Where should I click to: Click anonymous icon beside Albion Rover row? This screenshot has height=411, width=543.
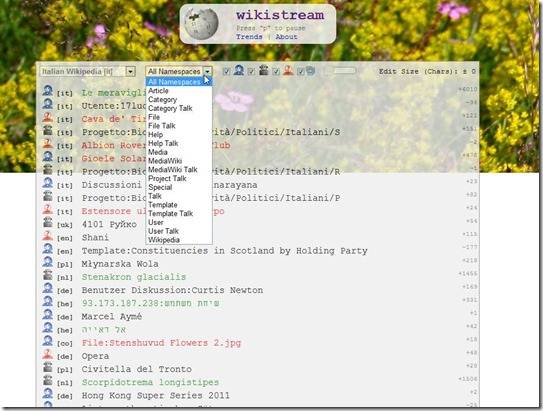click(47, 143)
